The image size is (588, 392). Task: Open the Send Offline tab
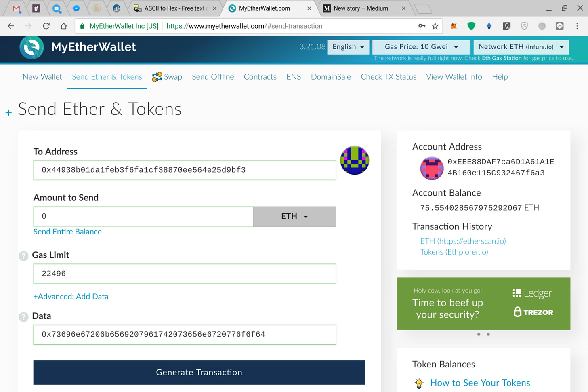213,77
